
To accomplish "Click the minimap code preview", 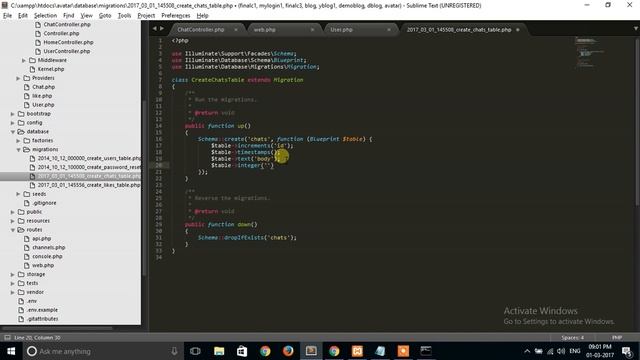I will (x=590, y=53).
